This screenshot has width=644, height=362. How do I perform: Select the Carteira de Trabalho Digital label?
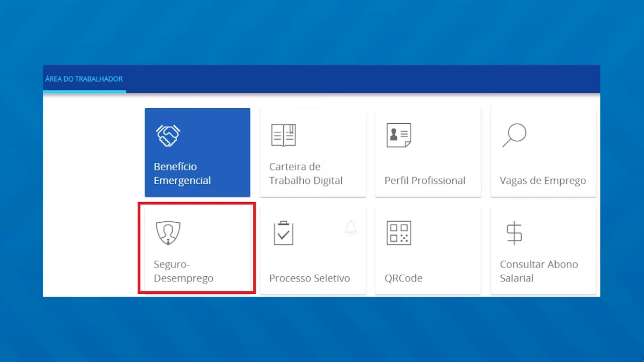tap(305, 174)
